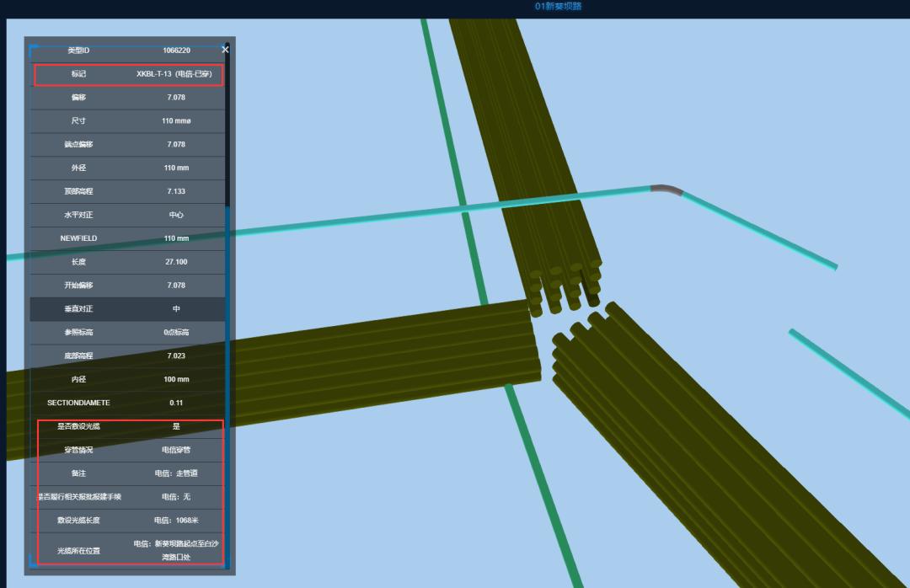Screen dimensions: 910x588
Task: Select the 水平对正 中心 row
Action: [128, 215]
